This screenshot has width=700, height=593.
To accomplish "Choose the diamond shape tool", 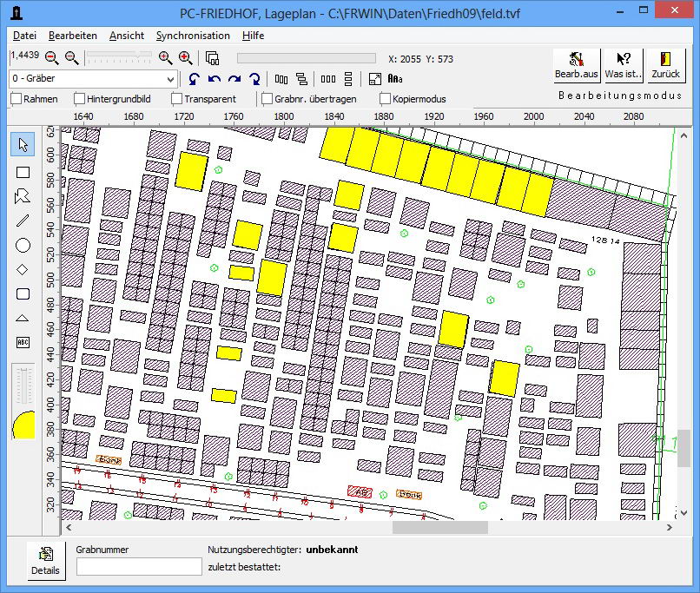I will pos(23,270).
